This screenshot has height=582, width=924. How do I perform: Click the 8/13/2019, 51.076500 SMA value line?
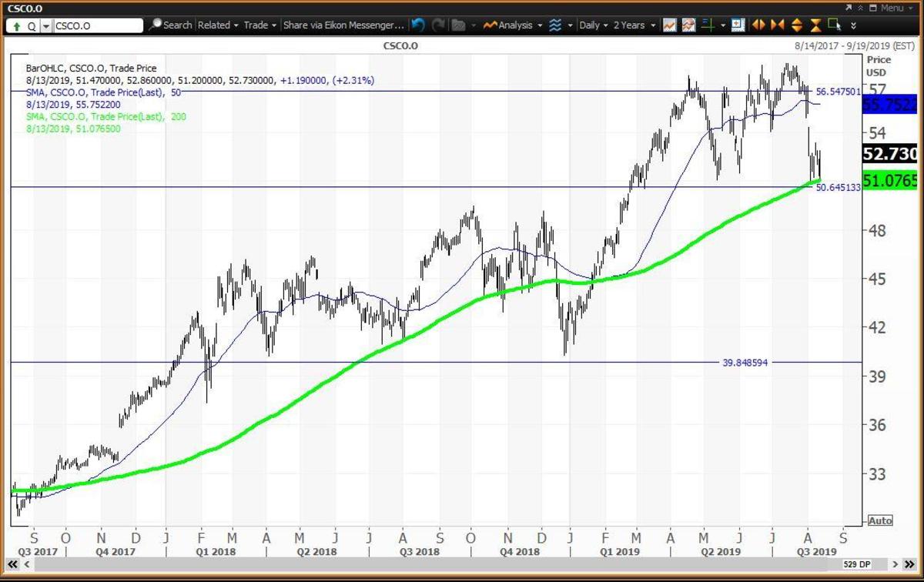point(72,129)
